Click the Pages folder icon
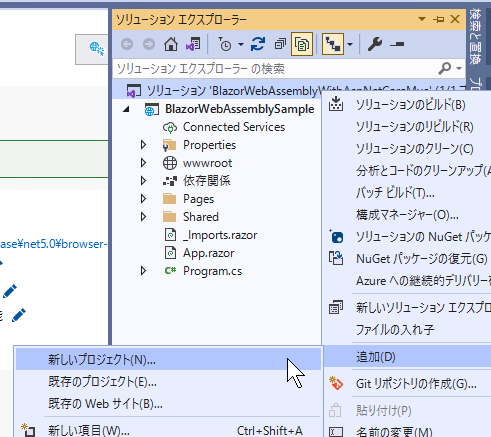 coord(170,199)
